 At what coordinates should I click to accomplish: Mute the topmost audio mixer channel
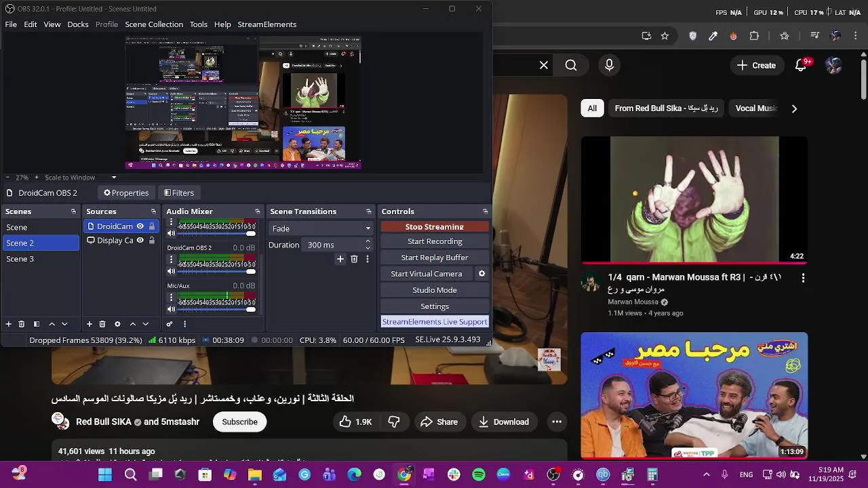[x=171, y=233]
